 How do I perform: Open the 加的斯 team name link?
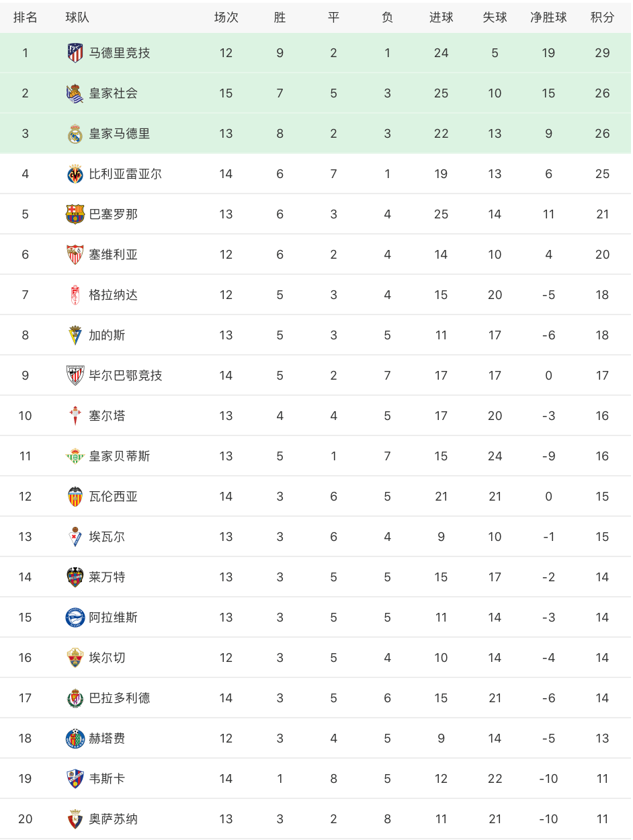pyautogui.click(x=107, y=335)
